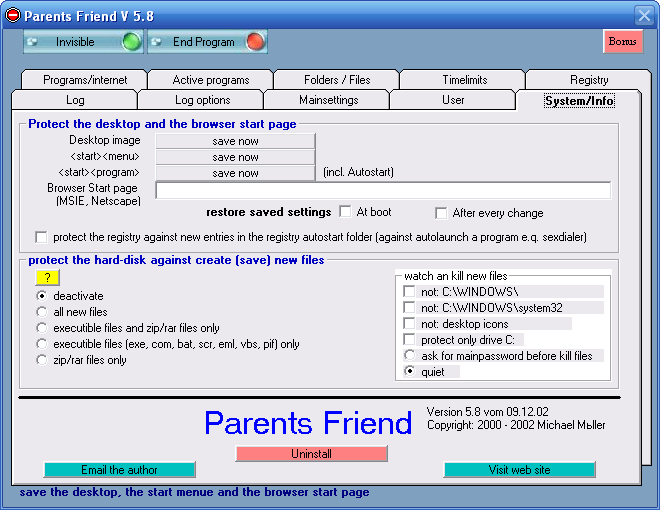
Task: Select all new files radio option
Action: (x=41, y=312)
